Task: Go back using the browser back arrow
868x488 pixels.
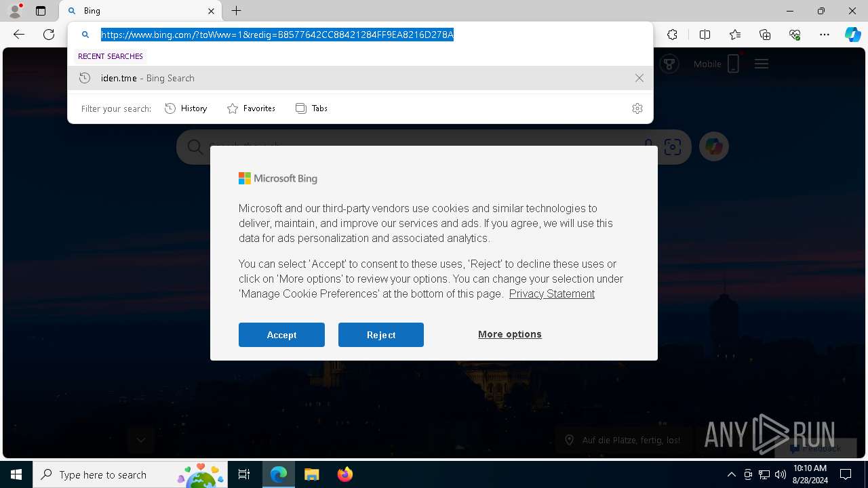Action: (x=19, y=35)
